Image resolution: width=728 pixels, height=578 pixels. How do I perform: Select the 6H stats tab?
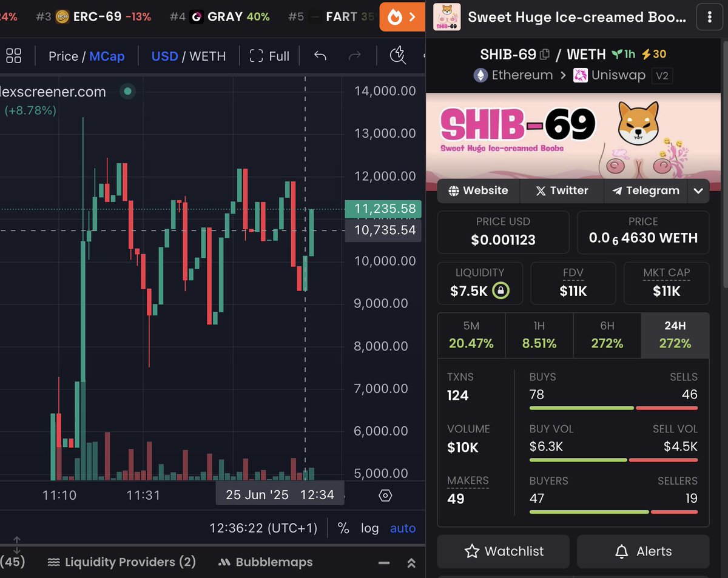pyautogui.click(x=607, y=335)
